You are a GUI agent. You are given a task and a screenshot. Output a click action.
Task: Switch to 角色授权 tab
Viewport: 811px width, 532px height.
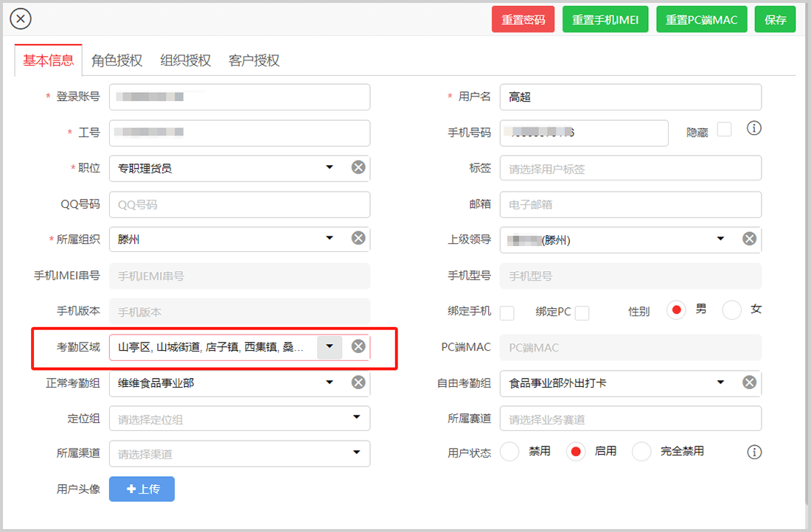pos(116,60)
